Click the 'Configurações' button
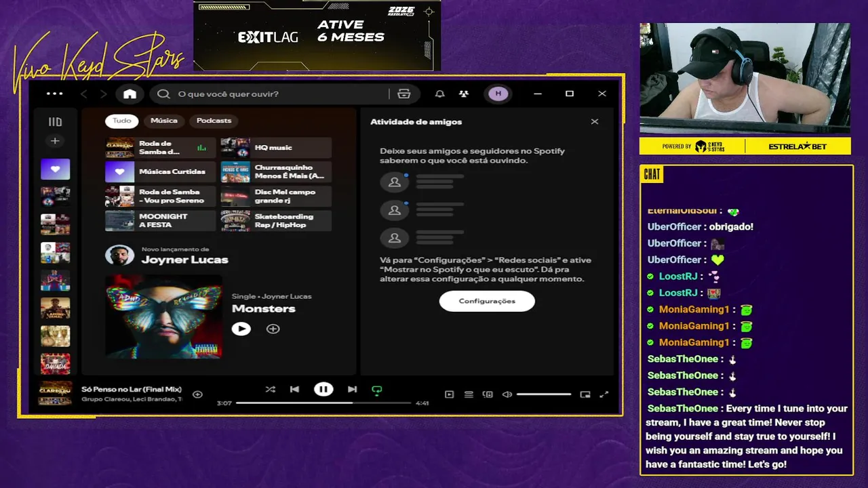Image resolution: width=868 pixels, height=488 pixels. click(487, 301)
